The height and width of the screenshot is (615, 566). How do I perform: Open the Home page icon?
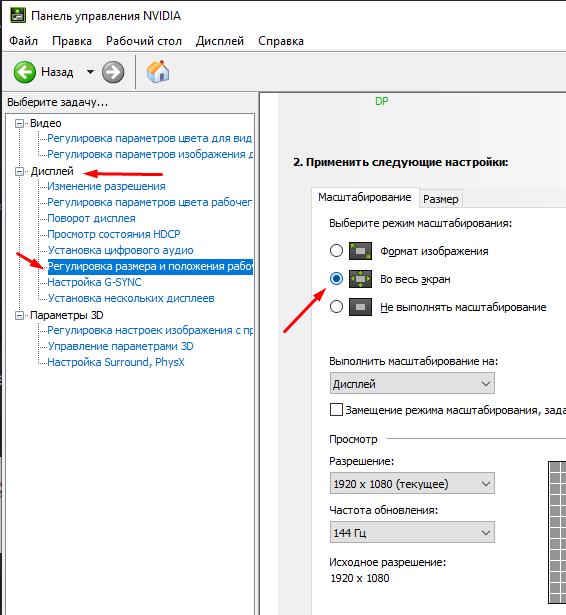click(158, 72)
